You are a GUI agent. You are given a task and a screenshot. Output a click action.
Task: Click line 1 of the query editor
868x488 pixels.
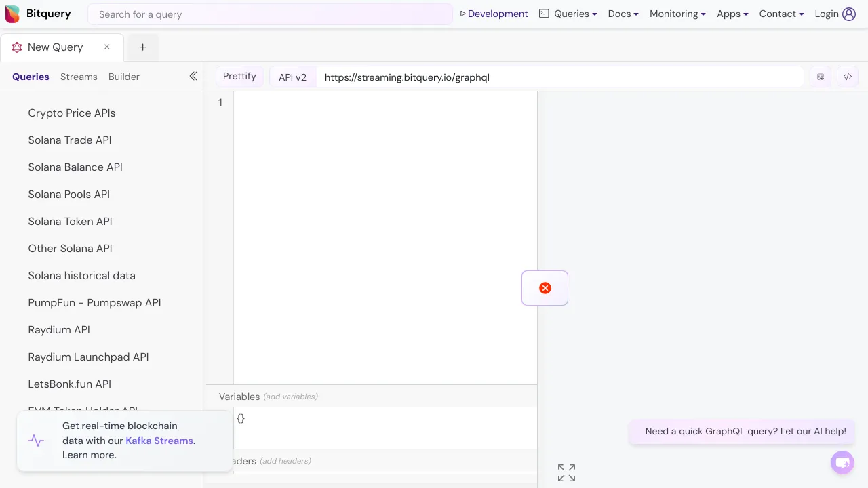coord(384,103)
